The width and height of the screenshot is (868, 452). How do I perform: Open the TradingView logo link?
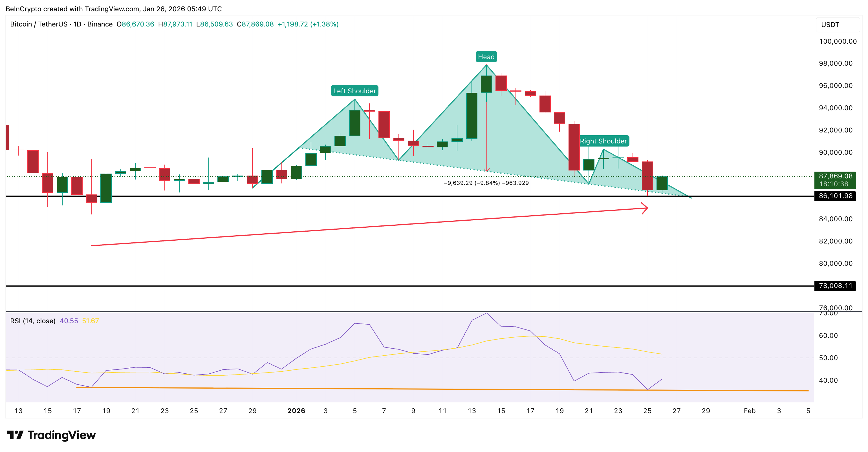(x=50, y=435)
